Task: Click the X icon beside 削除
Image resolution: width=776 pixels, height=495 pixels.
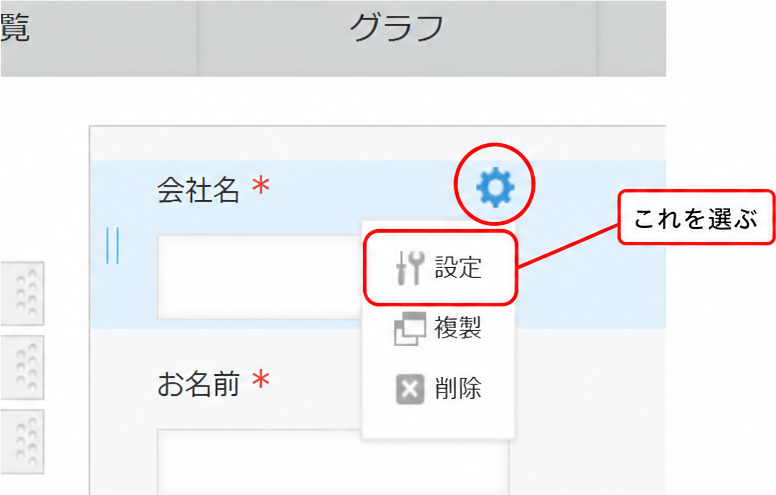Action: [410, 389]
